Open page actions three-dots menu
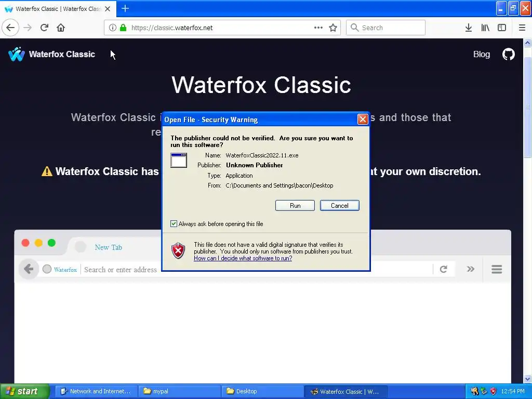Image resolution: width=532 pixels, height=399 pixels. pyautogui.click(x=318, y=28)
